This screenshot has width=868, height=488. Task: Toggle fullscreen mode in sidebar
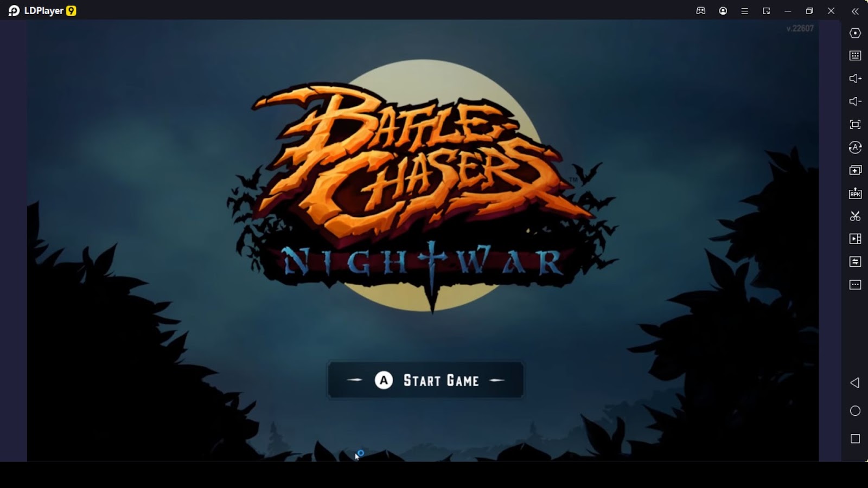coord(855,125)
